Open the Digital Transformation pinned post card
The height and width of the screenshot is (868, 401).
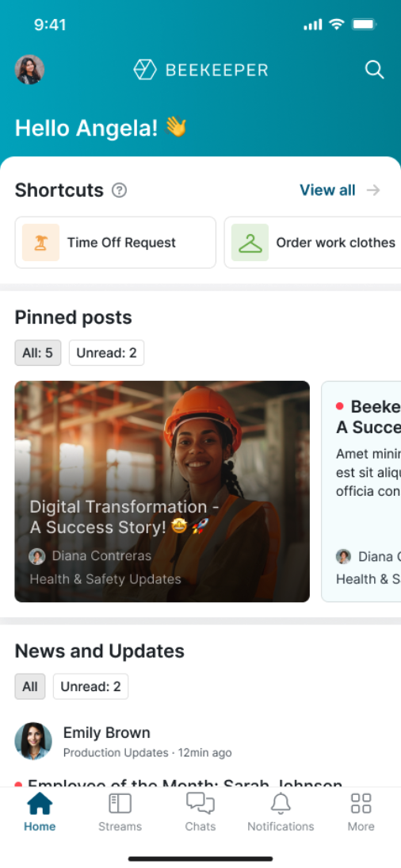tap(162, 491)
